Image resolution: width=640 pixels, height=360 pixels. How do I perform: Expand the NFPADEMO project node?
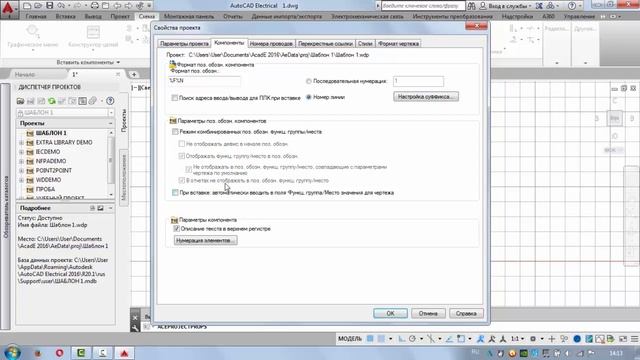[21, 161]
